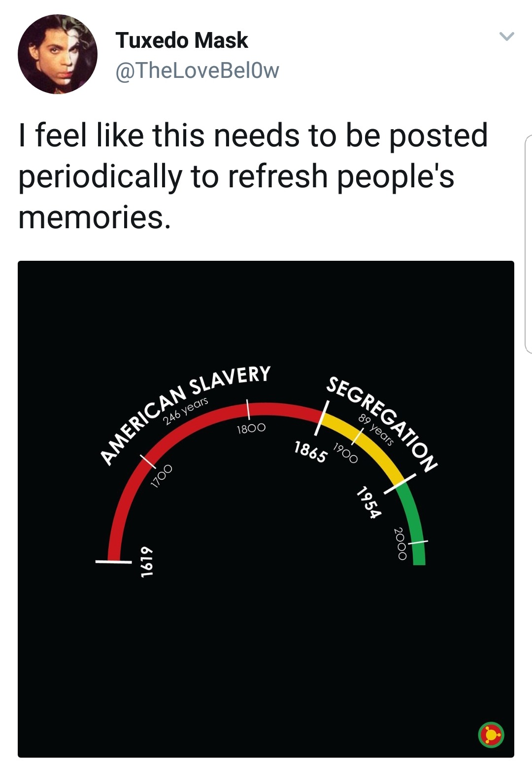Tap the circular logo in image corner
This screenshot has height=769, width=532.
491,735
